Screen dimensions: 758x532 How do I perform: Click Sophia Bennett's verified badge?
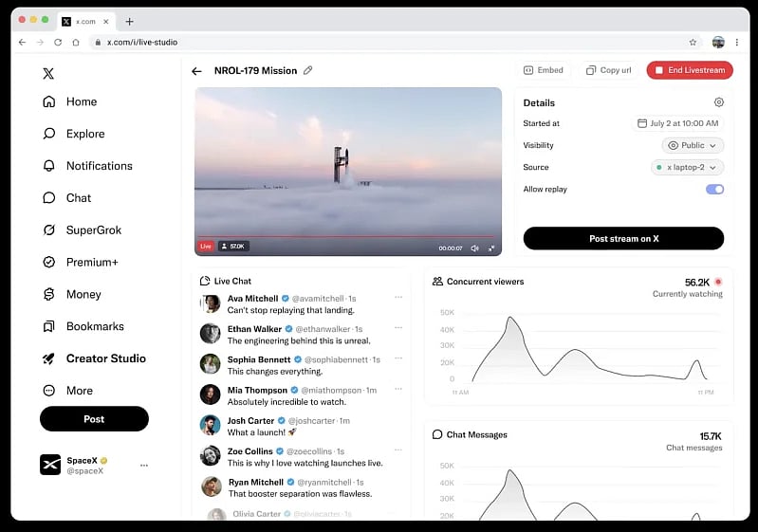tap(298, 359)
